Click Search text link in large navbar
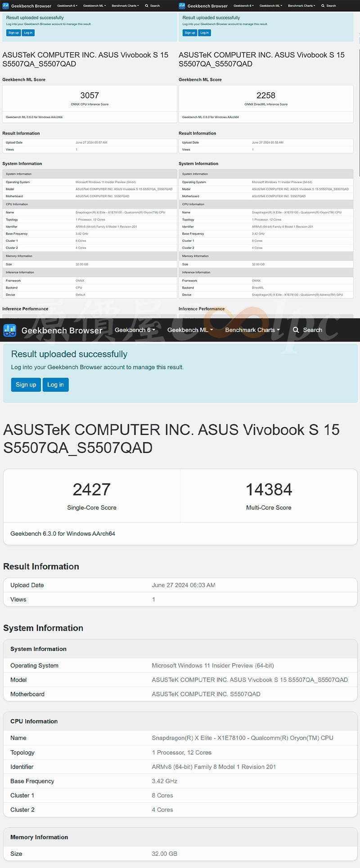The height and width of the screenshot is (868, 360). point(312,330)
